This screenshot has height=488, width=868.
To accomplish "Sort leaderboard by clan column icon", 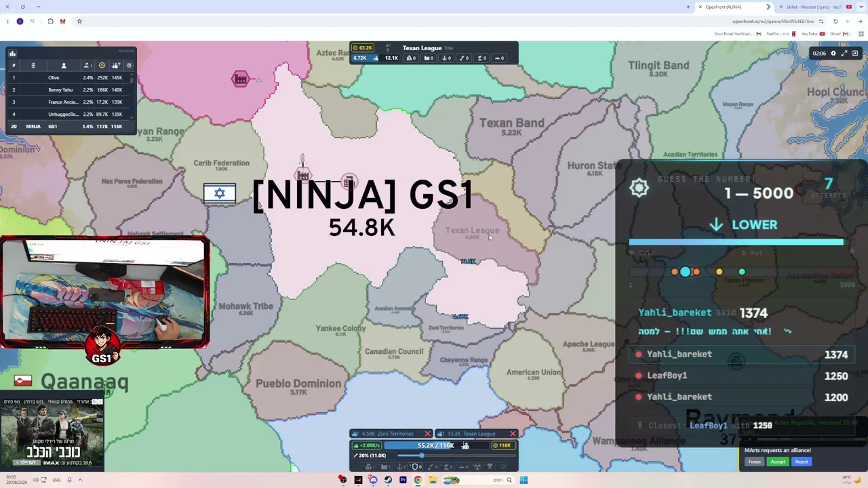I will coord(33,66).
